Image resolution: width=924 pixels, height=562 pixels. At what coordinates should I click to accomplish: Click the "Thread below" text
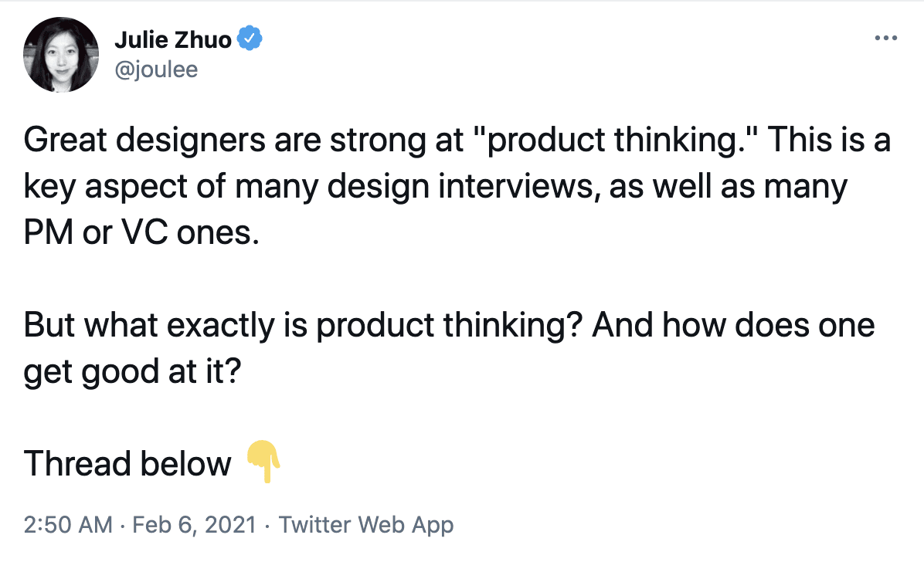pyautogui.click(x=127, y=463)
